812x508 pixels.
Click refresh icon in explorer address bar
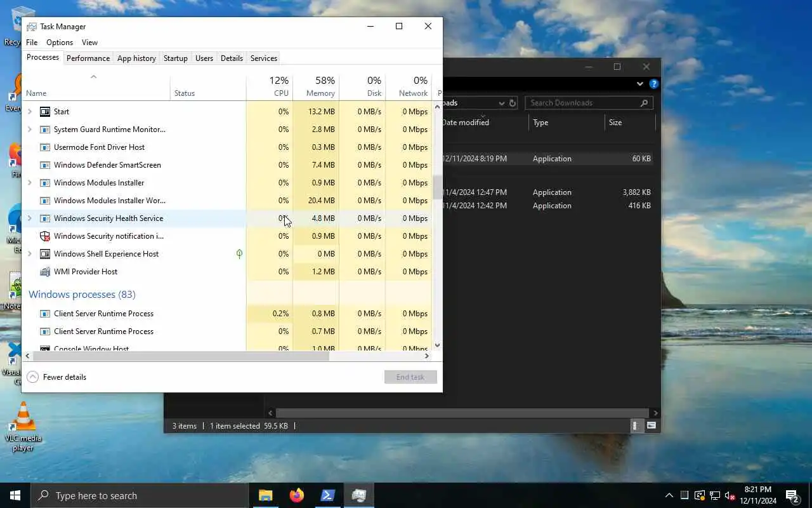point(513,103)
